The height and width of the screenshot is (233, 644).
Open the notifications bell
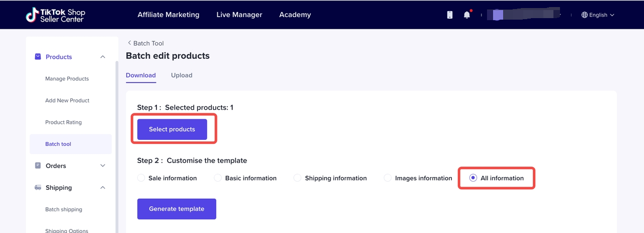pos(467,15)
